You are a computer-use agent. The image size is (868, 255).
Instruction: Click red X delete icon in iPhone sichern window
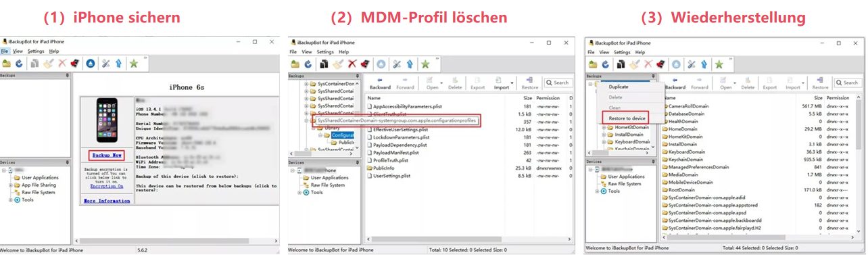(x=62, y=64)
